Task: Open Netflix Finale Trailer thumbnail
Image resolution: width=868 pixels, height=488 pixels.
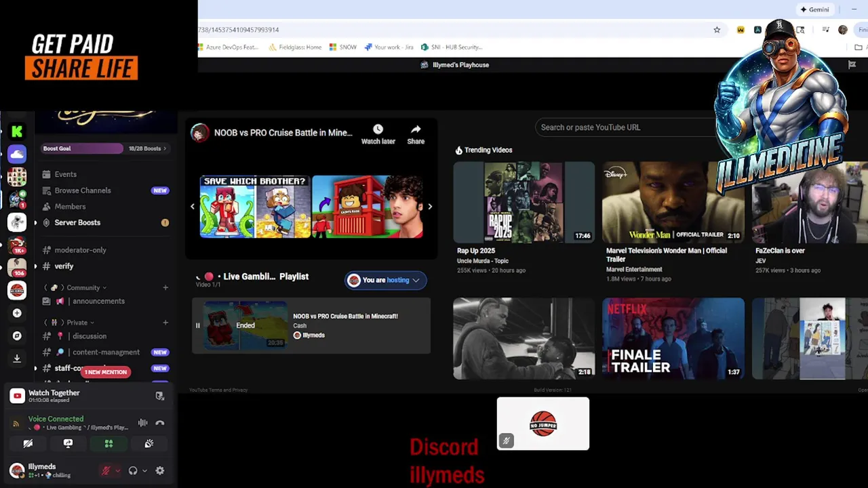Action: tap(673, 339)
